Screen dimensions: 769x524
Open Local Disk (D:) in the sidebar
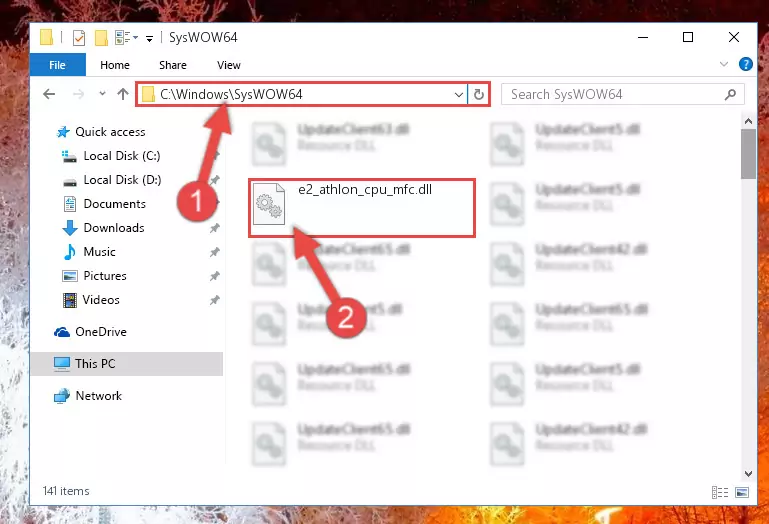(122, 180)
